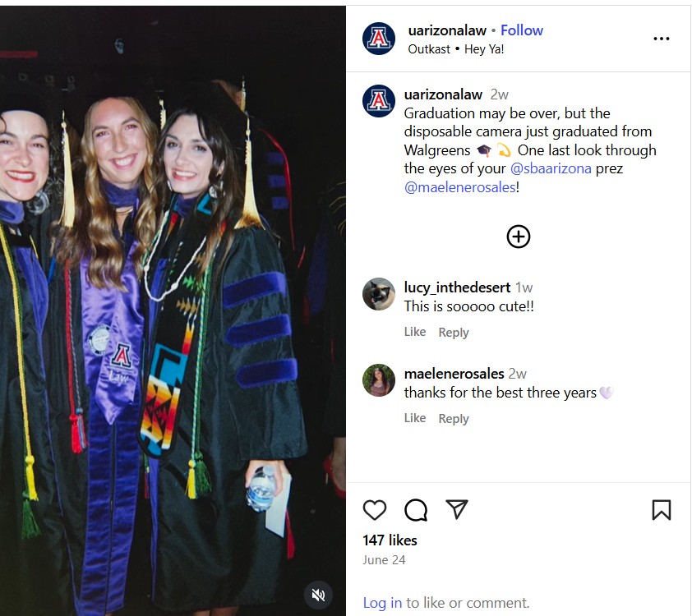
Task: Click the Log in link
Action: [x=382, y=603]
